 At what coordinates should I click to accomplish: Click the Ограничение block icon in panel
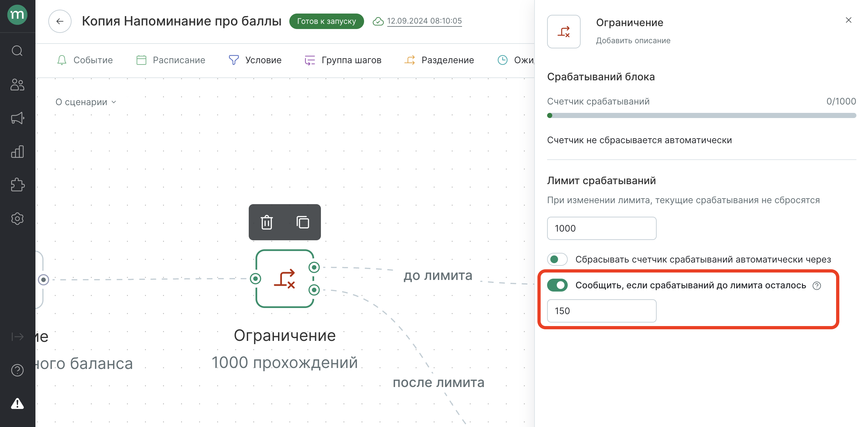point(564,32)
